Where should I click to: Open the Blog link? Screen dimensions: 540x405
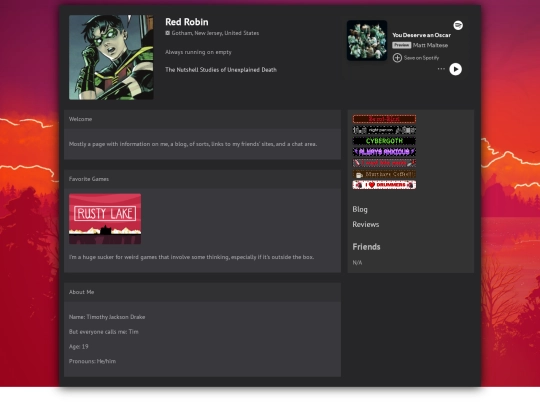tap(360, 209)
